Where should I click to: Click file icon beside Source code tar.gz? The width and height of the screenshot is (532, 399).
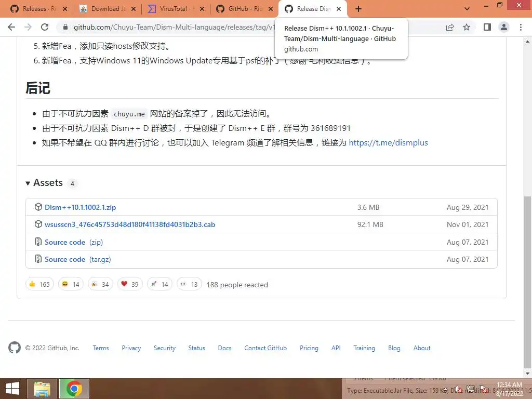(x=38, y=259)
